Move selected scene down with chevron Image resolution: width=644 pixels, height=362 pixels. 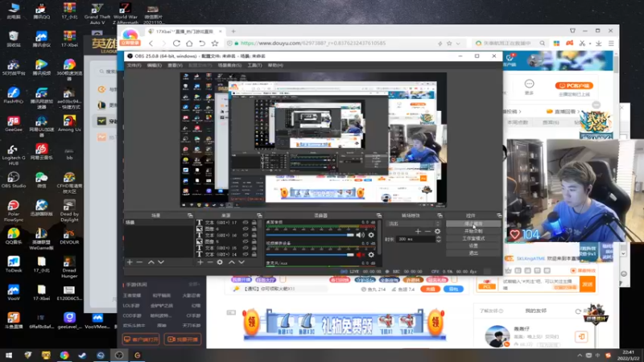[161, 262]
